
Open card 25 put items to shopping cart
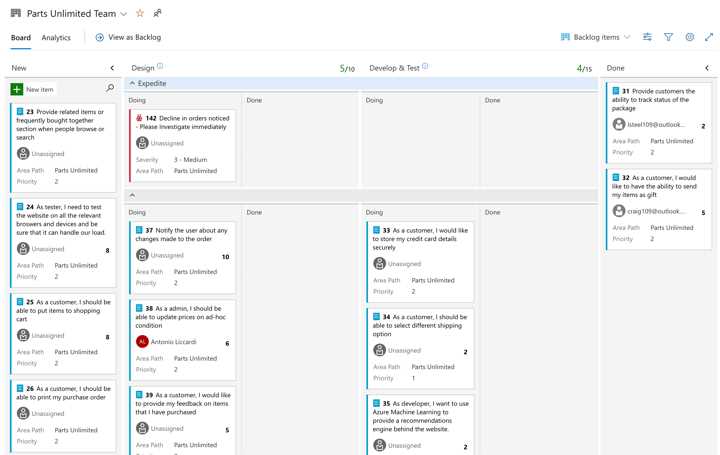pyautogui.click(x=63, y=310)
